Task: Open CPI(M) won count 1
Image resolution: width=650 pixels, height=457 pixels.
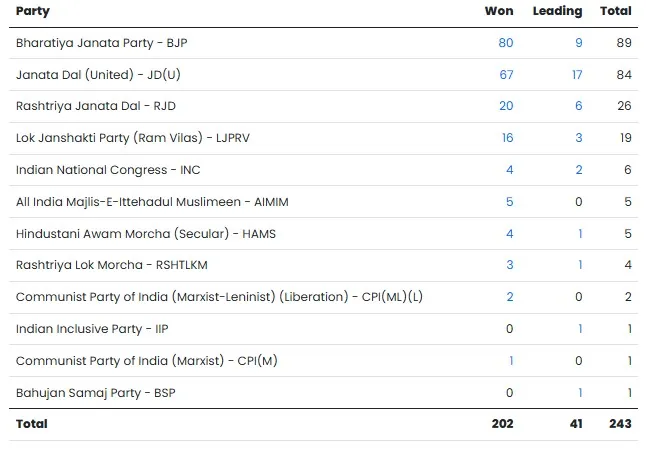Action: coord(511,361)
